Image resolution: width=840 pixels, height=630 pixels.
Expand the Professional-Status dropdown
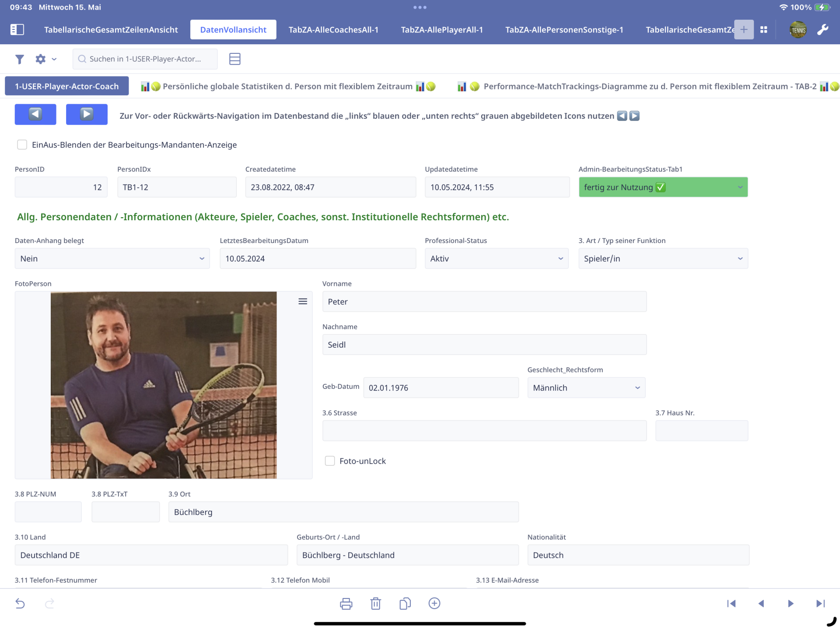[496, 258]
